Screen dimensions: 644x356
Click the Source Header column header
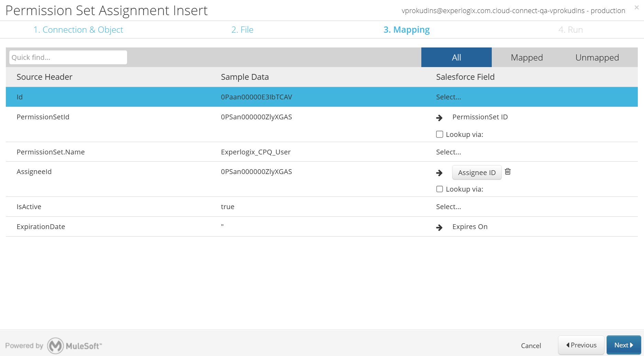coord(44,77)
